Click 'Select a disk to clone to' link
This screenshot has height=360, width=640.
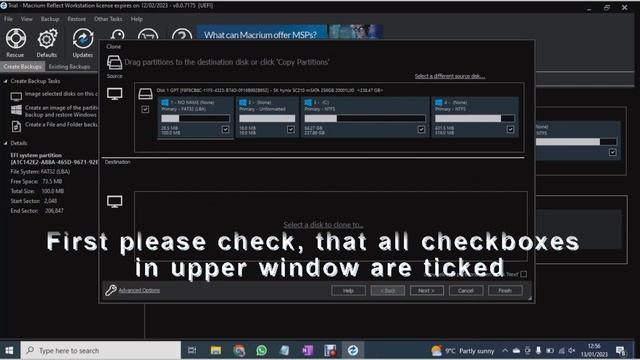coord(323,224)
